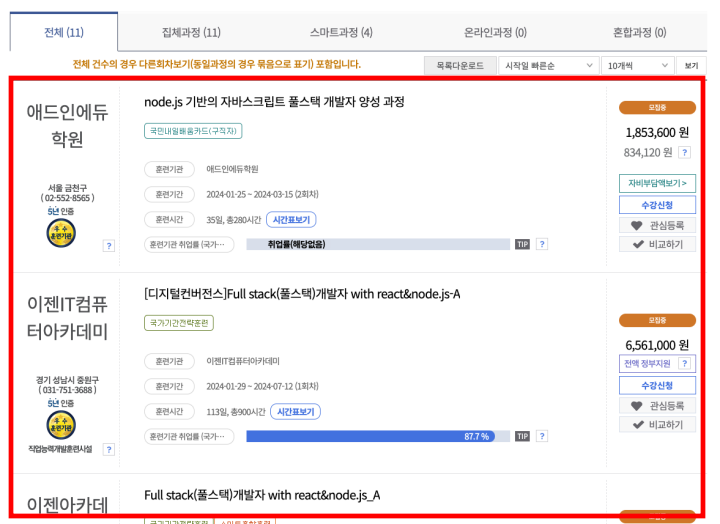Click the 자비부담액보기 button
Viewport: 720px width, 524px height.
click(x=657, y=183)
